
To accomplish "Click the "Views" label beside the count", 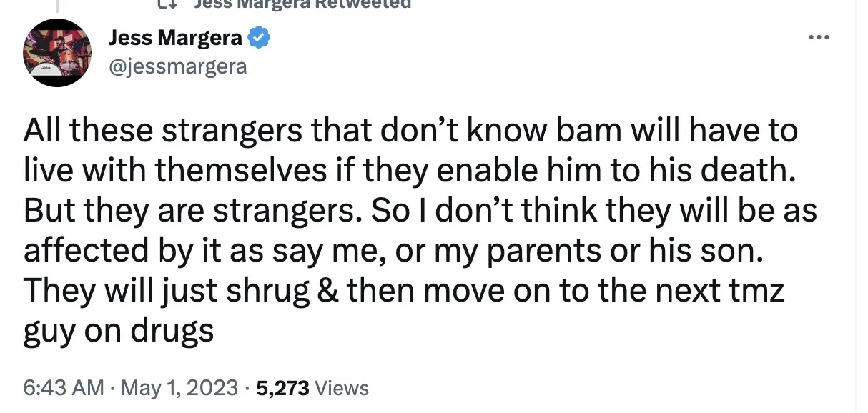I will pyautogui.click(x=342, y=388).
